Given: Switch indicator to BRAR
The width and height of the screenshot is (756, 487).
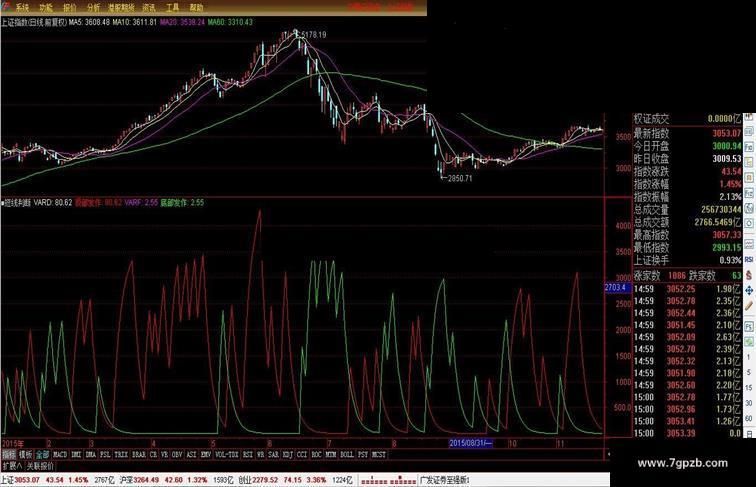Looking at the screenshot, I should (139, 454).
